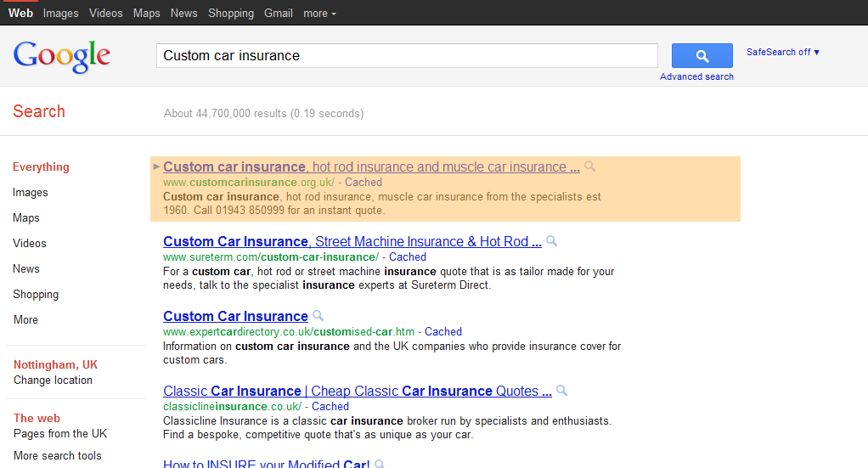
Task: Filter results by Maps in sidebar
Action: [26, 217]
